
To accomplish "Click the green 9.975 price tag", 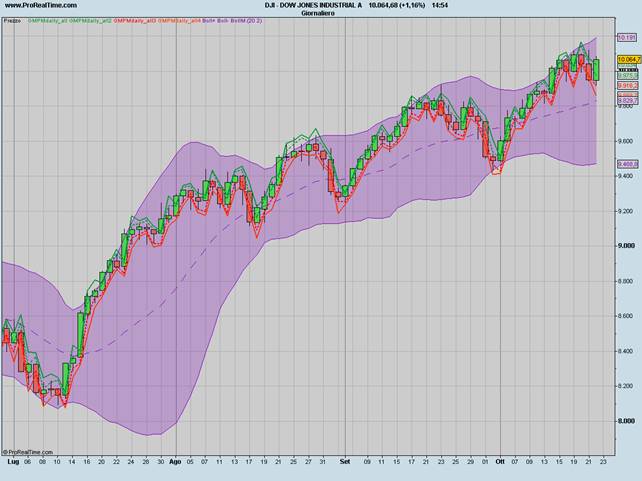I will (x=628, y=76).
